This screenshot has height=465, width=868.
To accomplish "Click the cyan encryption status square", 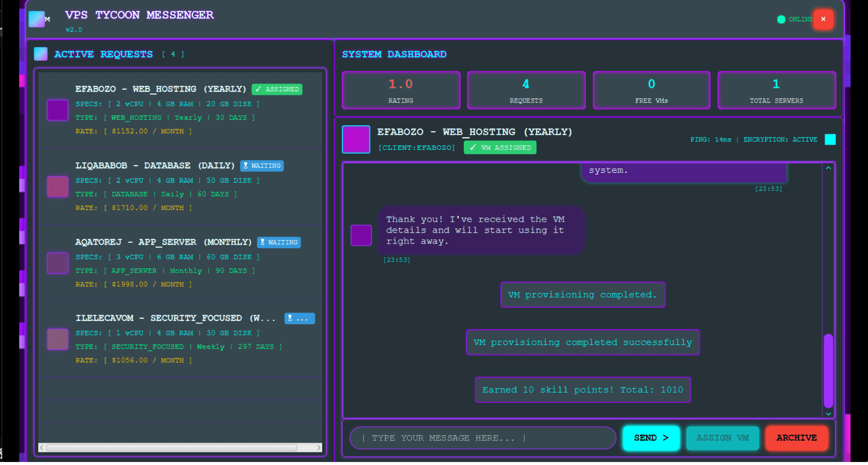I will pyautogui.click(x=830, y=139).
